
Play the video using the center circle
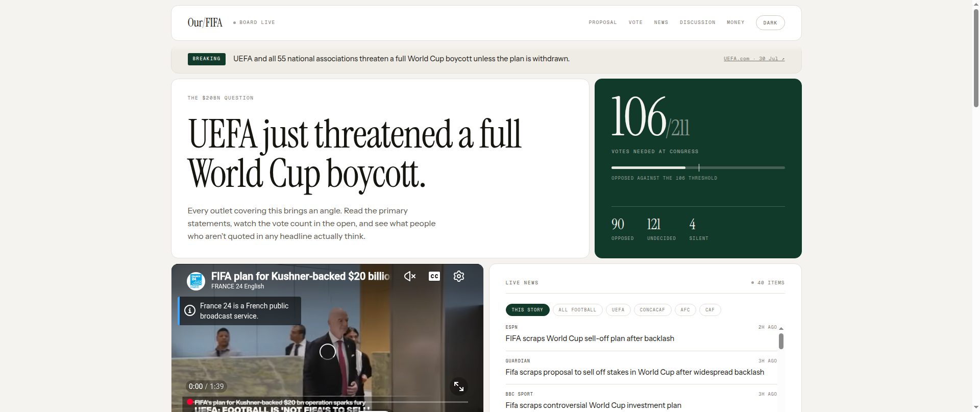pos(327,351)
